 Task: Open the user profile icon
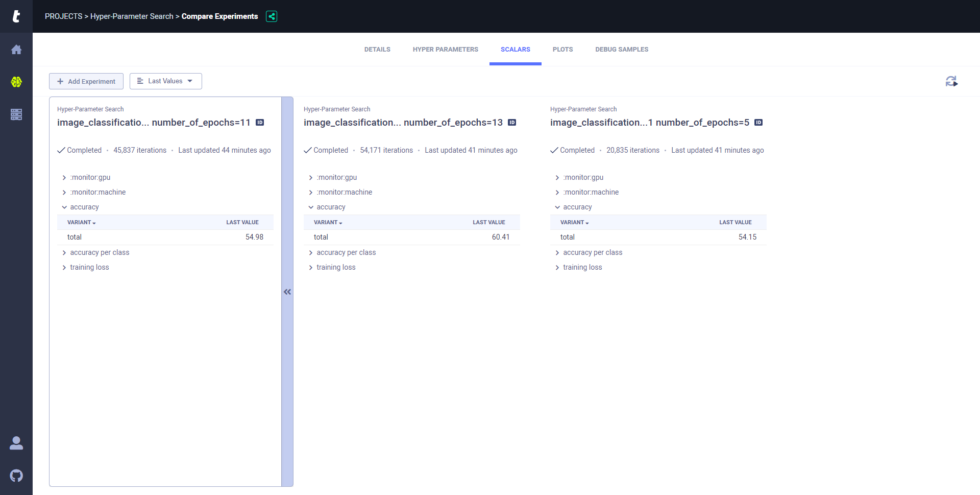point(16,443)
